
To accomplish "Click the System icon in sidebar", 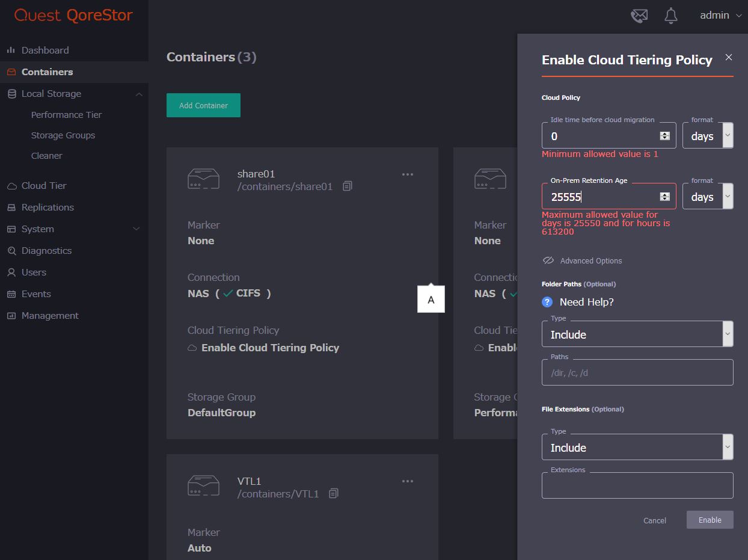I will (11, 229).
